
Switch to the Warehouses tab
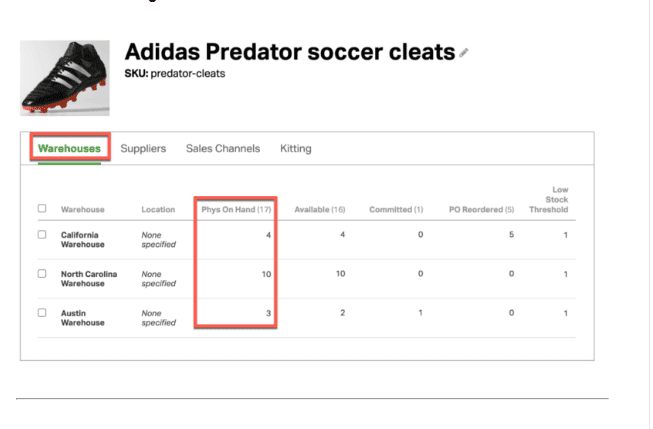pyautogui.click(x=69, y=148)
